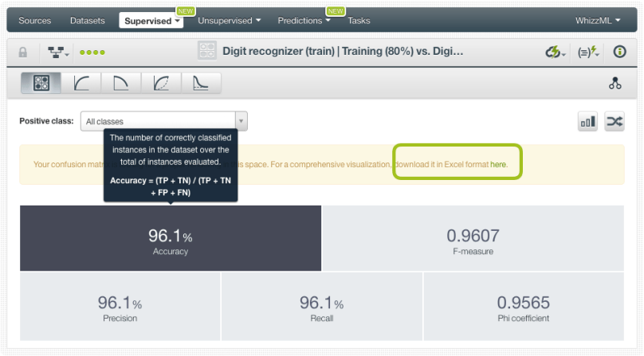644x356 pixels.
Task: Switch to the precision-recall curve view
Action: (x=121, y=83)
